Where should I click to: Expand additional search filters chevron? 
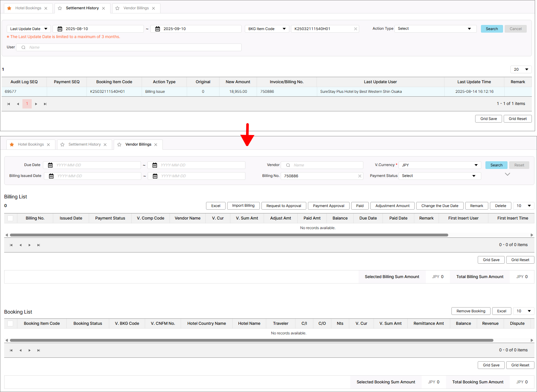coord(507,174)
